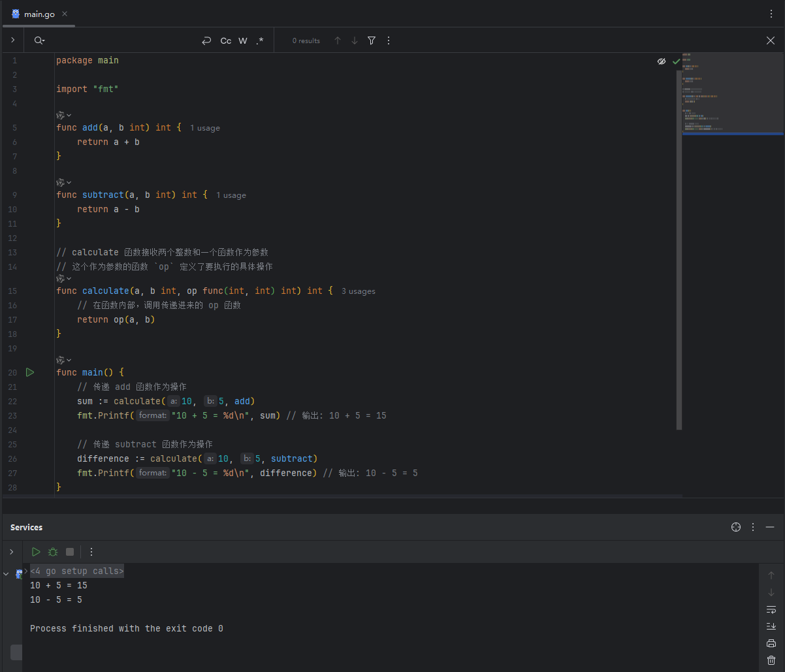The image size is (785, 672).
Task: Click line number 28 in the gutter
Action: click(13, 487)
